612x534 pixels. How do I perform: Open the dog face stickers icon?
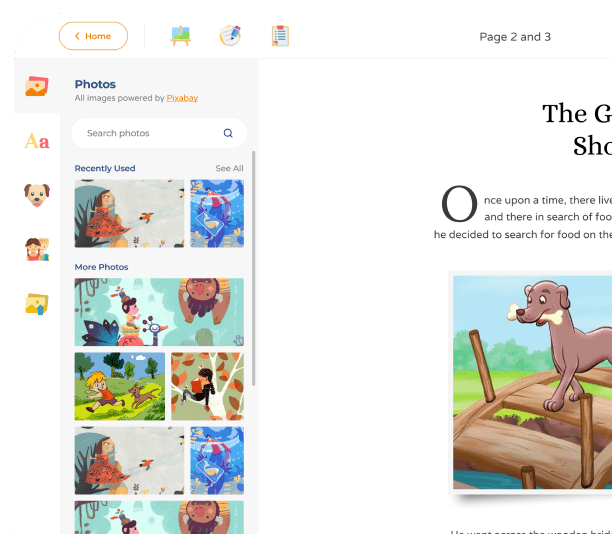[x=37, y=195]
